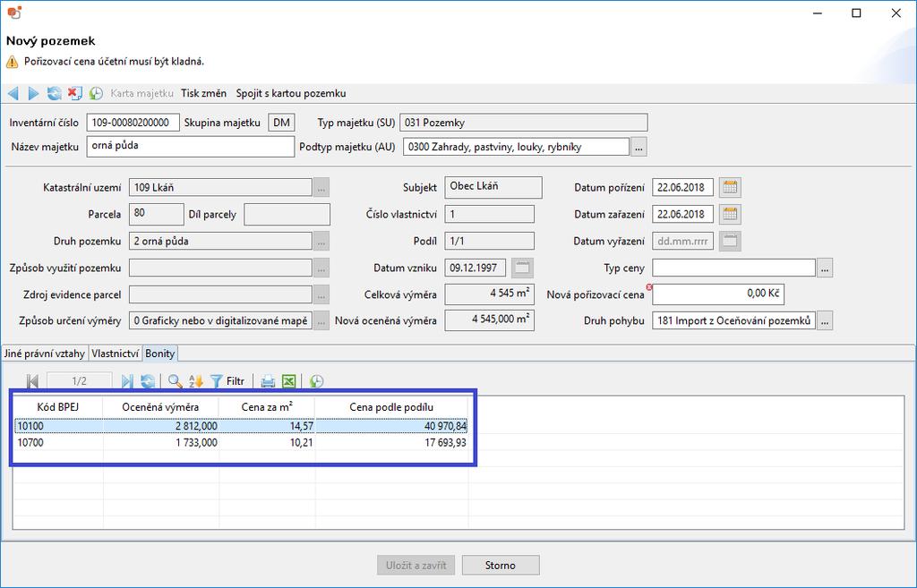Select row with BPEJ code 10700
Image resolution: width=917 pixels, height=588 pixels.
coord(241,442)
